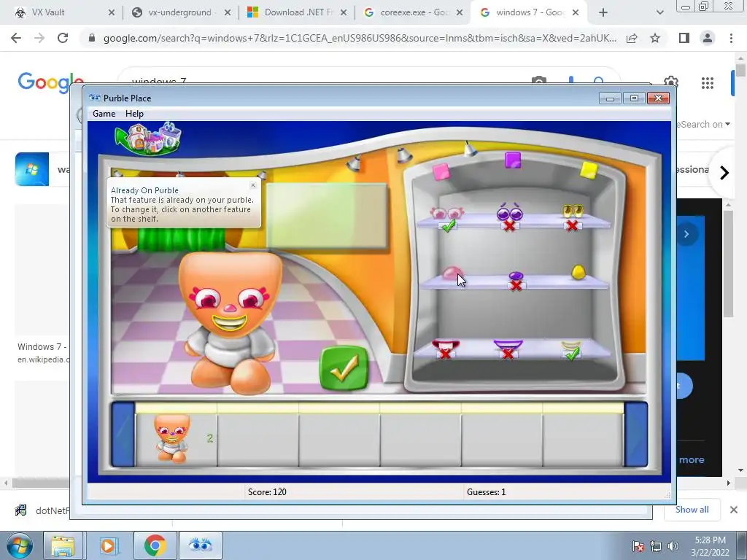Screen dimensions: 747x560
Task: Share this page icon in address bar
Action: click(632, 38)
